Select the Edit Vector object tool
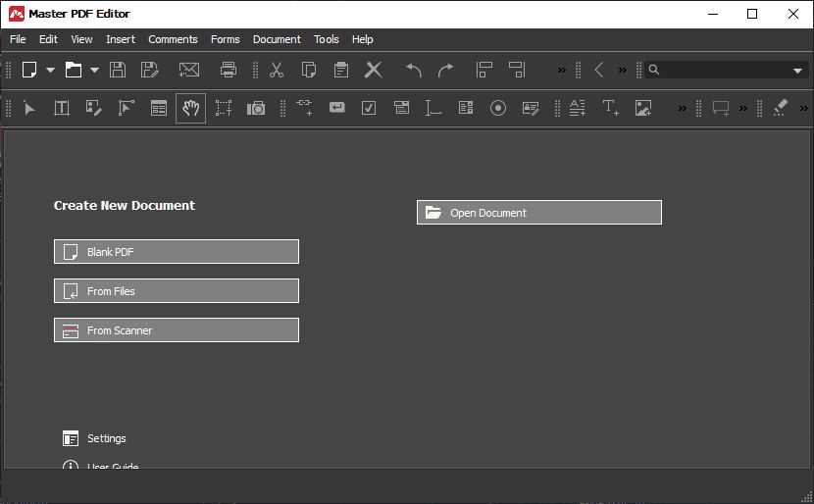The image size is (814, 504). pyautogui.click(x=127, y=108)
